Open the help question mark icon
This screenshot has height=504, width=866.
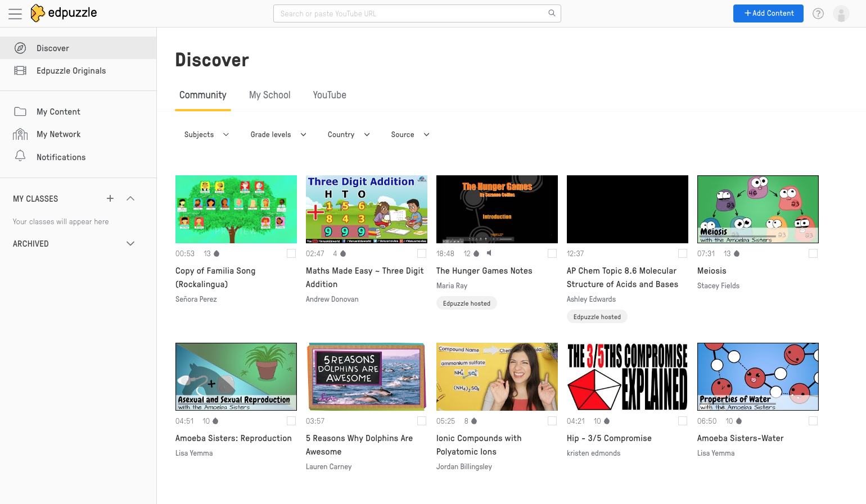point(818,13)
